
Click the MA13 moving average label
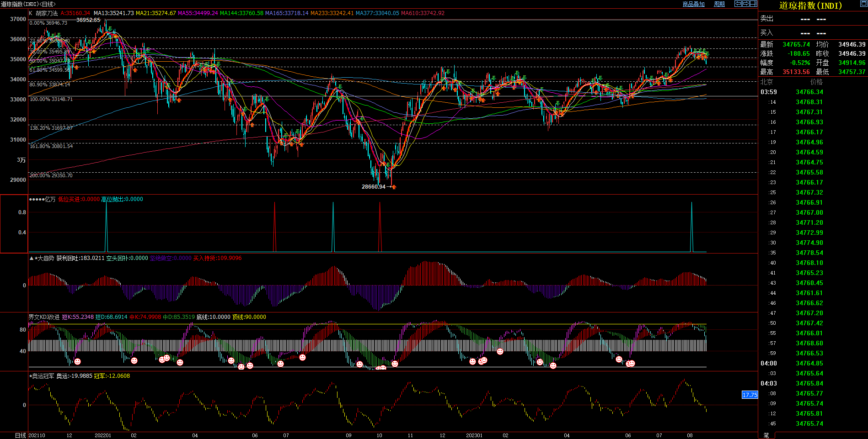tap(113, 13)
